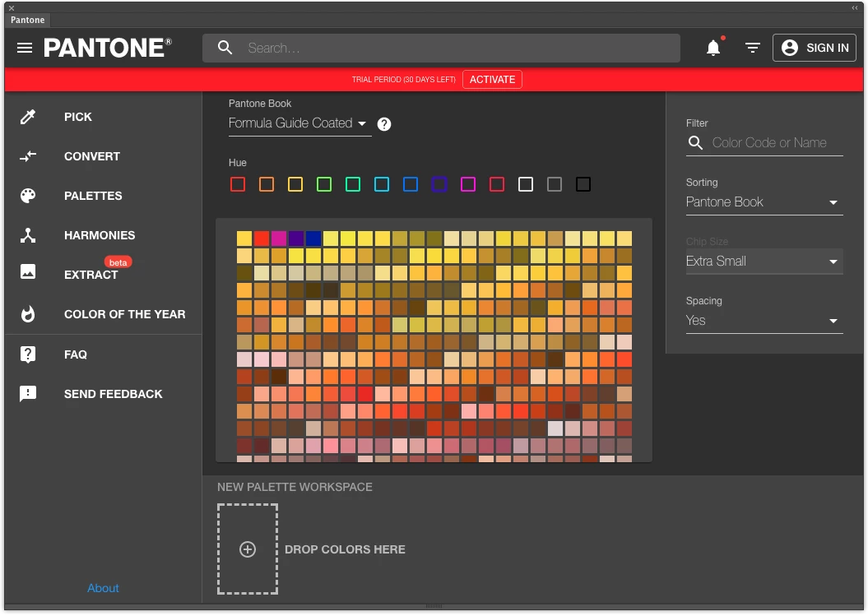Open help for the Pantone Book selector
Viewport: 868px width, 616px height.
383,124
